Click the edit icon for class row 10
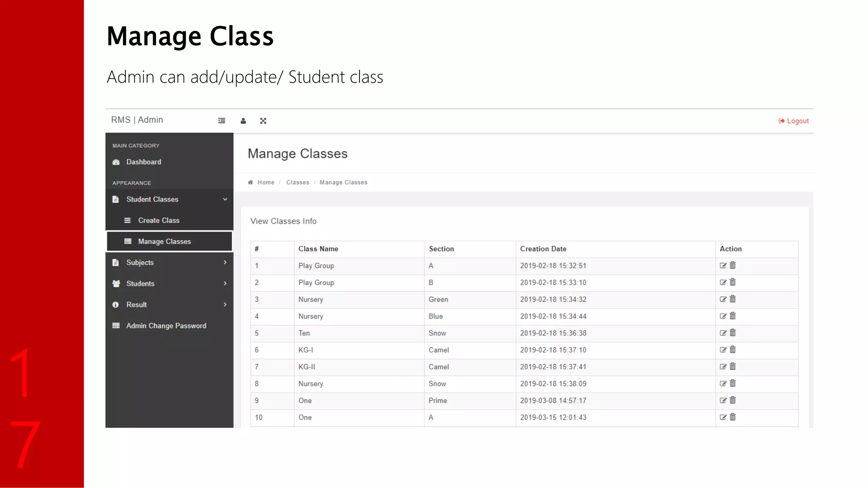Screen dimensions: 868x488 click(723, 417)
